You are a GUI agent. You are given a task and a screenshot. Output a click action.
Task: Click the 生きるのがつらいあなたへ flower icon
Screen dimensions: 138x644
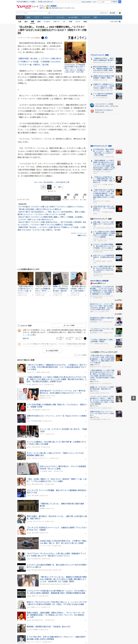coord(92,111)
